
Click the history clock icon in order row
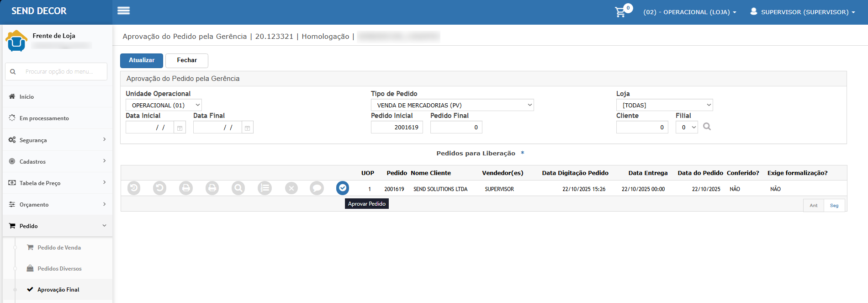134,188
